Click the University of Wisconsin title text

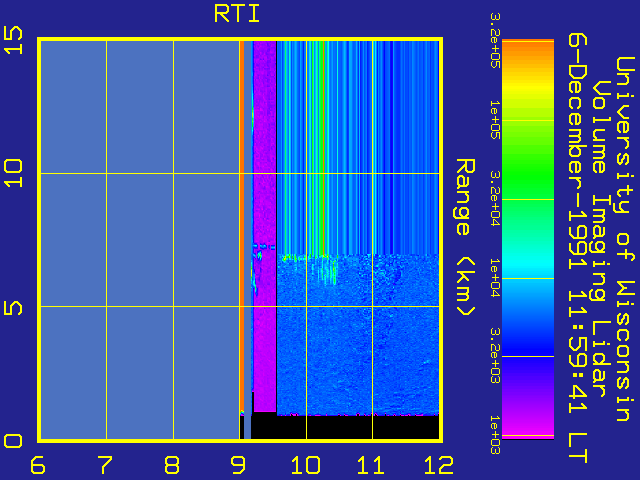click(624, 239)
